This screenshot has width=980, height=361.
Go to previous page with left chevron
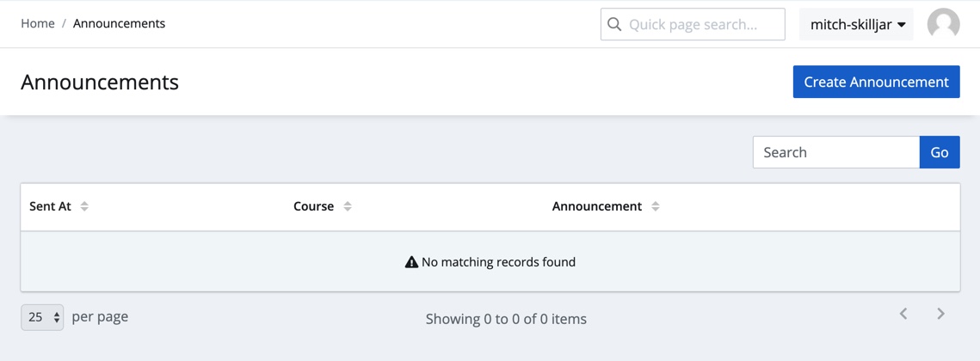(903, 315)
